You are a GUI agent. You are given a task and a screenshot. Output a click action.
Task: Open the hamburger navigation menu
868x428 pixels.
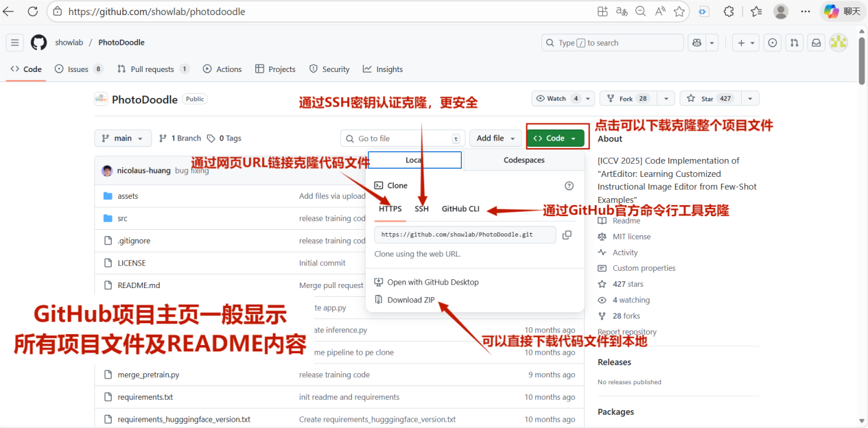(x=15, y=43)
